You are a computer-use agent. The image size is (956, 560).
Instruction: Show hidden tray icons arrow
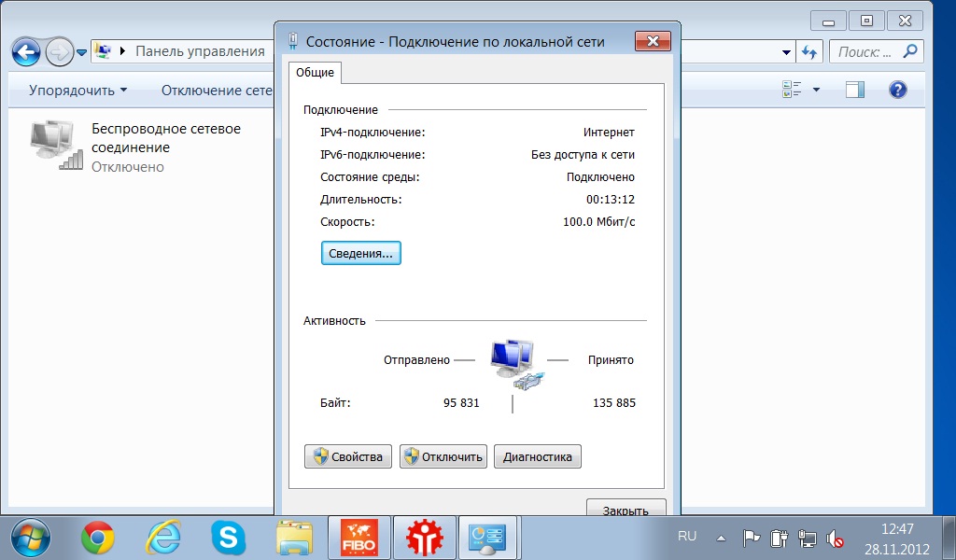(x=720, y=539)
